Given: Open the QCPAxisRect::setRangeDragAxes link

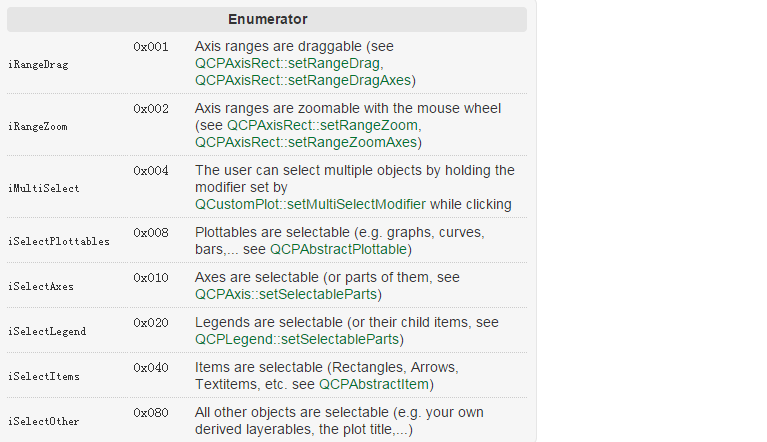Looking at the screenshot, I should coord(303,80).
